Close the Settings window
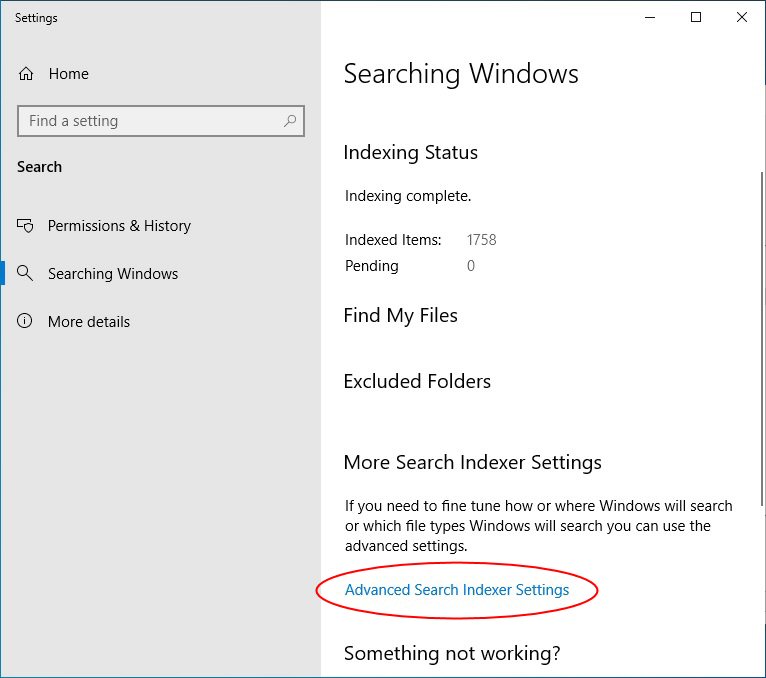Viewport: 766px width, 678px height. point(742,18)
